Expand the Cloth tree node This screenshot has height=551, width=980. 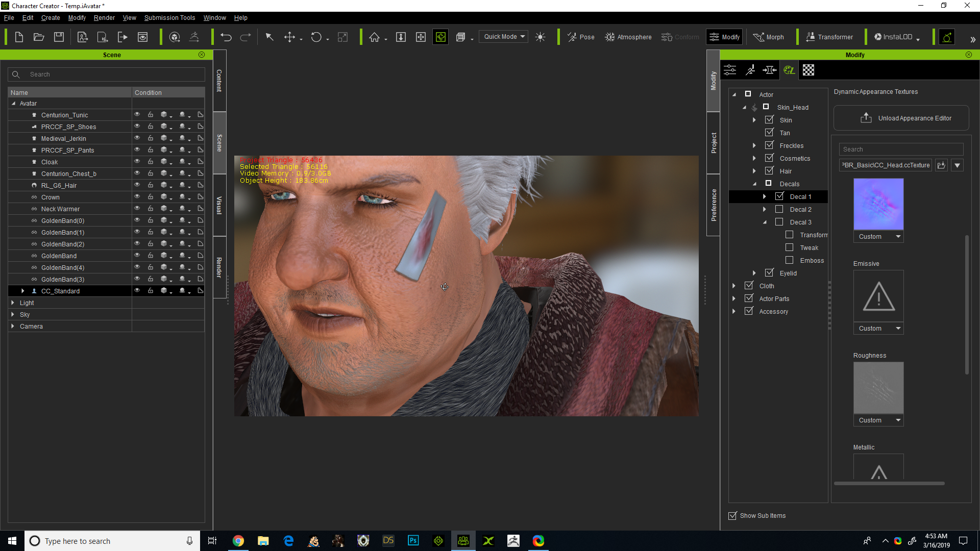point(734,286)
